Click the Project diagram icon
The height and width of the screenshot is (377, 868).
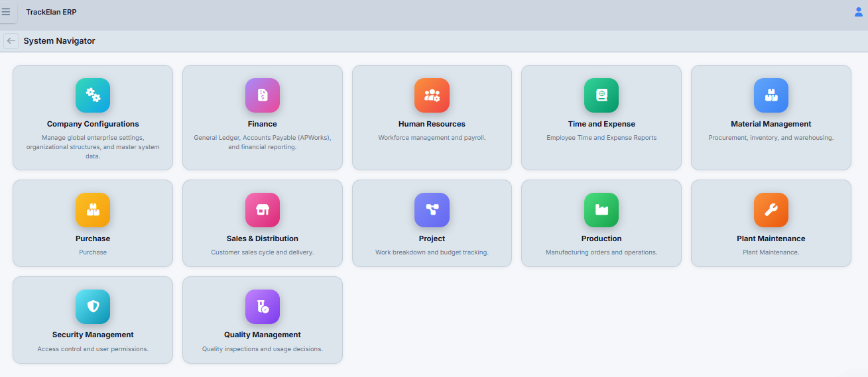432,210
